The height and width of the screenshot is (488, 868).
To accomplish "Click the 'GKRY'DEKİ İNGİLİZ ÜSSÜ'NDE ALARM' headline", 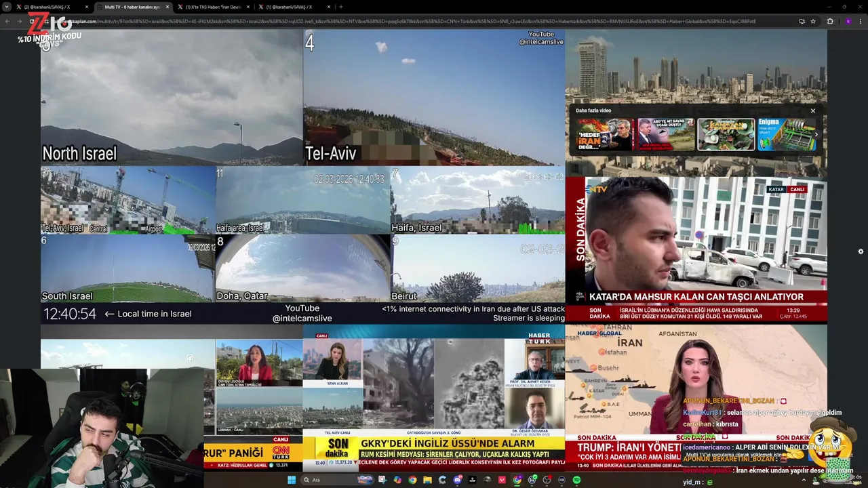I will click(x=448, y=443).
